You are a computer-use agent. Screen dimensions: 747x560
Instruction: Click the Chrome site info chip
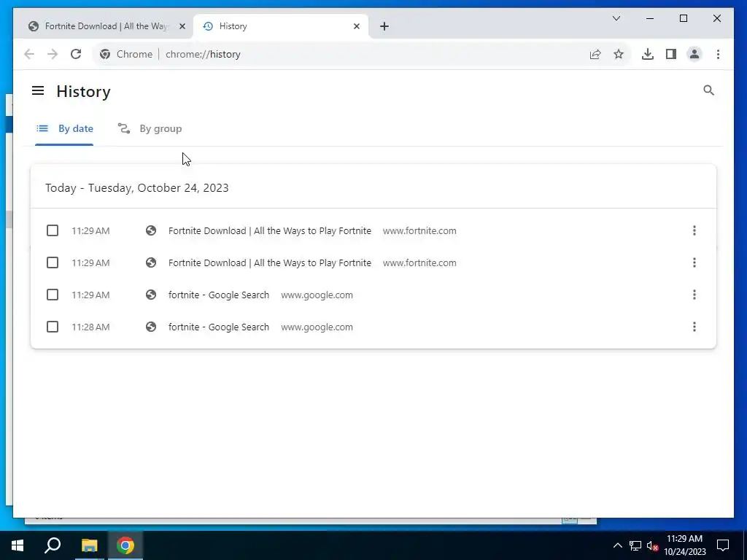(x=127, y=54)
